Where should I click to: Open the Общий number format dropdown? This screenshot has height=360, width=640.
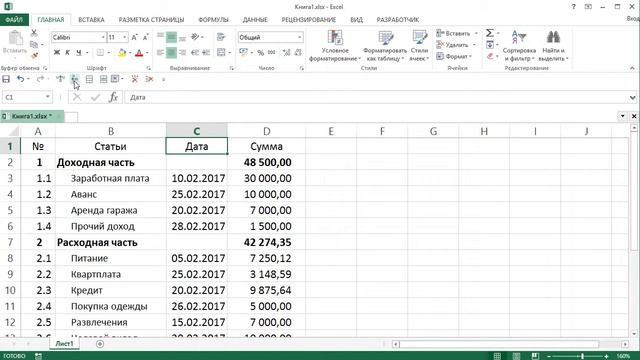pyautogui.click(x=300, y=37)
